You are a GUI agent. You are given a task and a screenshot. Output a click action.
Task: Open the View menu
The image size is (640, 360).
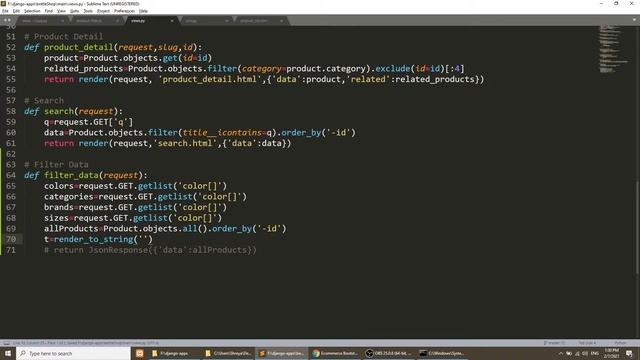tap(61, 11)
